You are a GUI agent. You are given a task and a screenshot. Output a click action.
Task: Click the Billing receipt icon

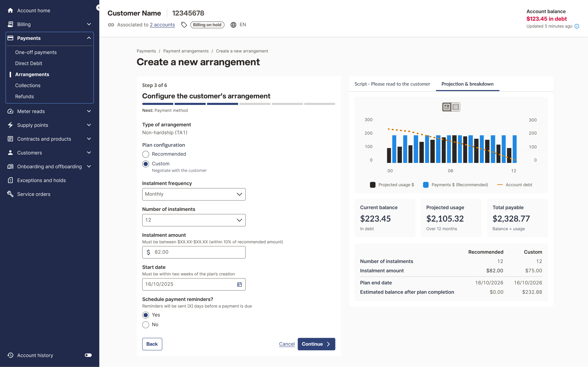[x=10, y=24]
